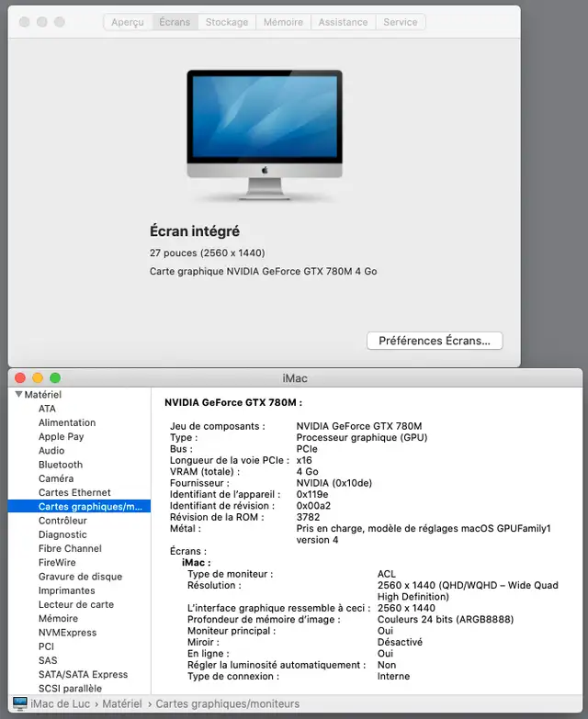
Task: Click the Processeur graphique (GPU) value
Action: pos(362,437)
